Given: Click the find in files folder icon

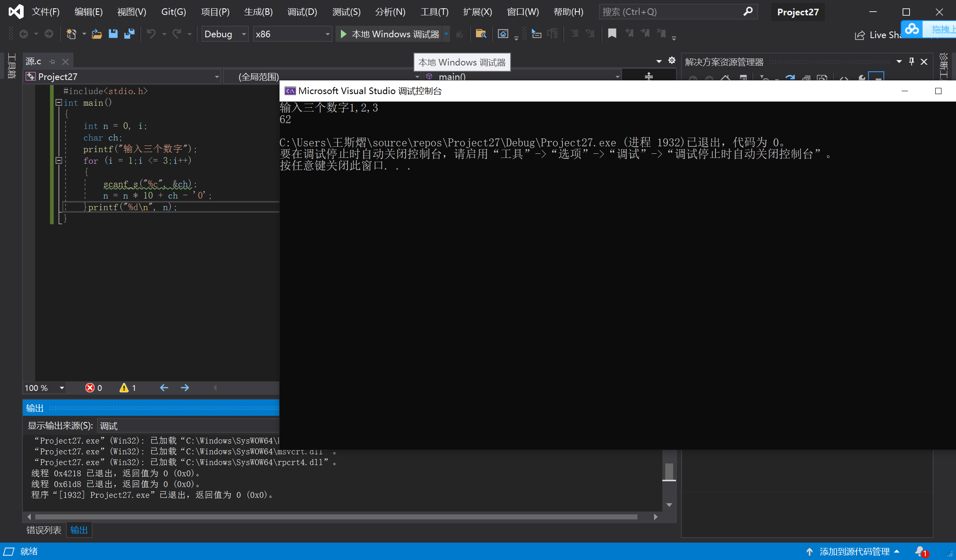Looking at the screenshot, I should point(481,34).
